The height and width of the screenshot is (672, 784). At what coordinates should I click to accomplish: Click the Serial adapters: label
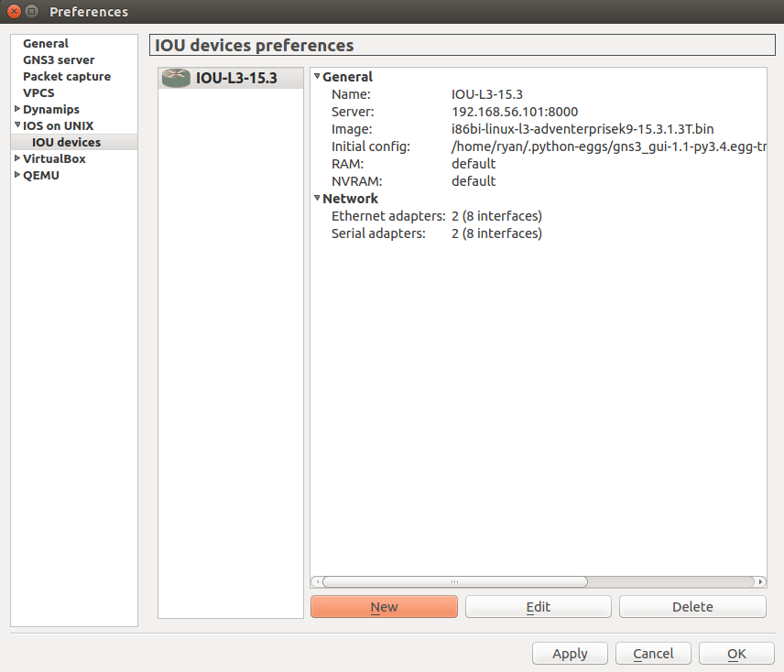(378, 233)
